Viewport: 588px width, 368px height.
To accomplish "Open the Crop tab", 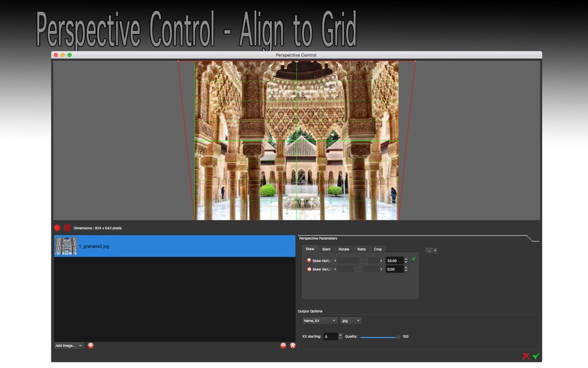I will tap(378, 249).
